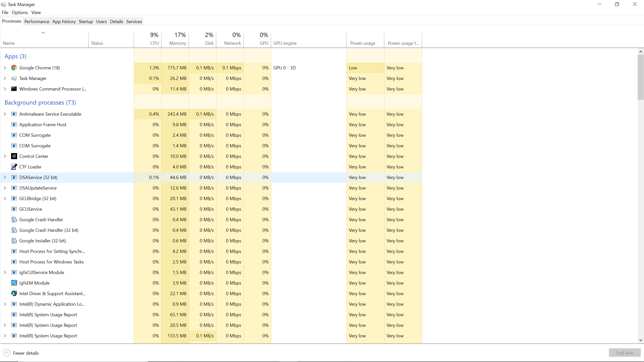Click the Task Manager process icon

[x=14, y=78]
